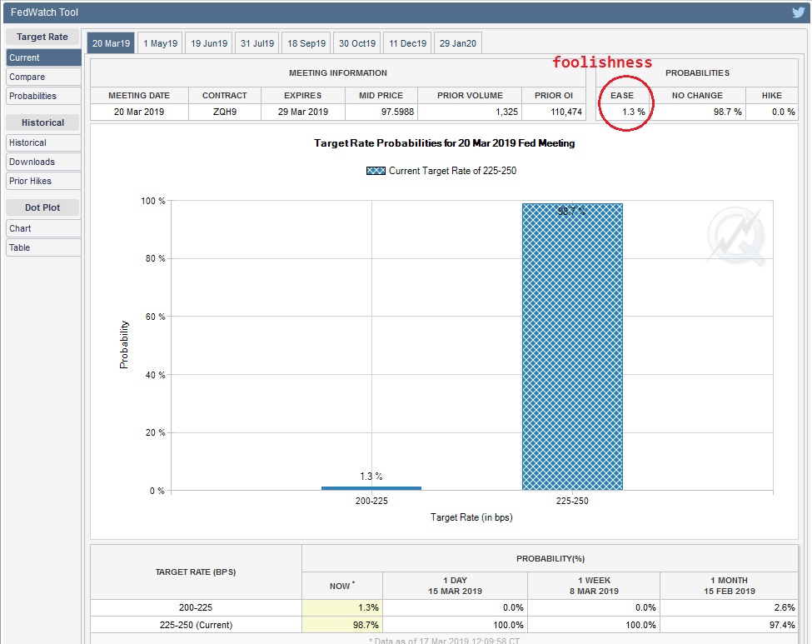Click the 29 Mar 2019 expires cell

[x=303, y=112]
